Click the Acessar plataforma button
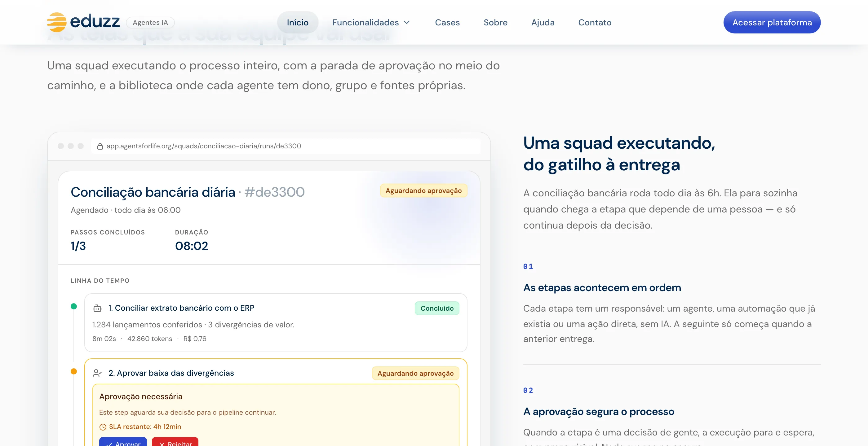The width and height of the screenshot is (868, 446). (x=772, y=22)
